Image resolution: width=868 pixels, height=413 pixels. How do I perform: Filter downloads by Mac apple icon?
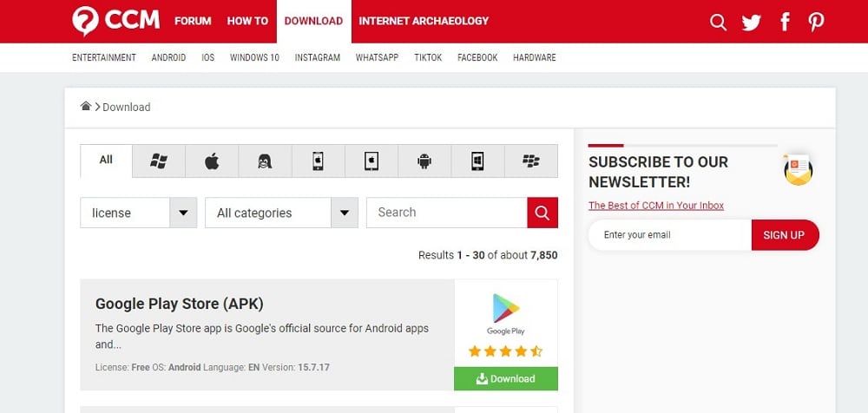pyautogui.click(x=212, y=161)
